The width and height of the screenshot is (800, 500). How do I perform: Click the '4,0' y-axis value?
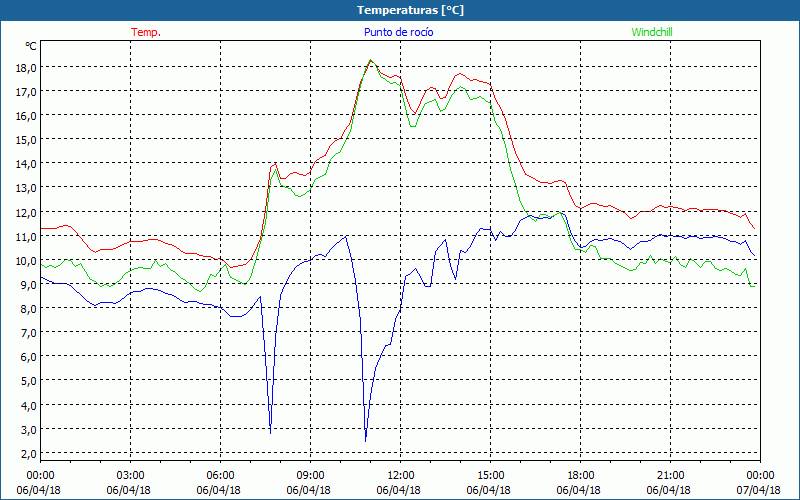pos(28,406)
